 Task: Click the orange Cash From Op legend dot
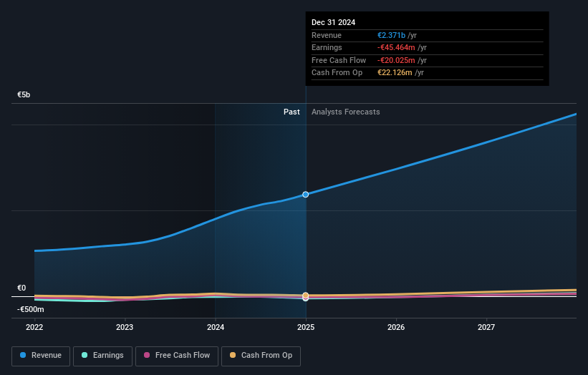coord(233,355)
